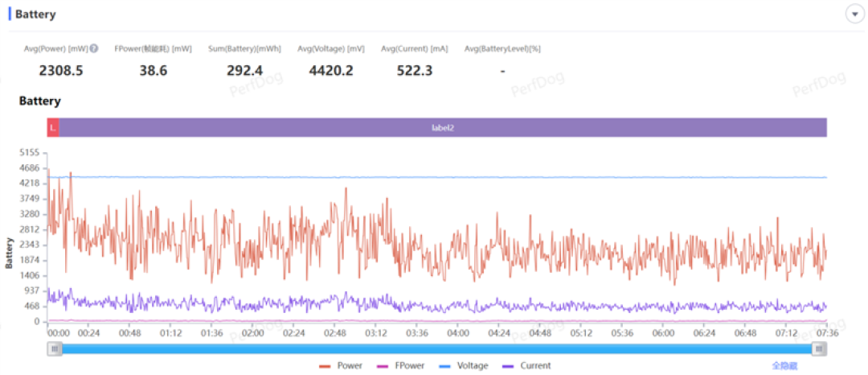The image size is (868, 375).
Task: Click the right handle of the time range slider
Action: pyautogui.click(x=819, y=348)
